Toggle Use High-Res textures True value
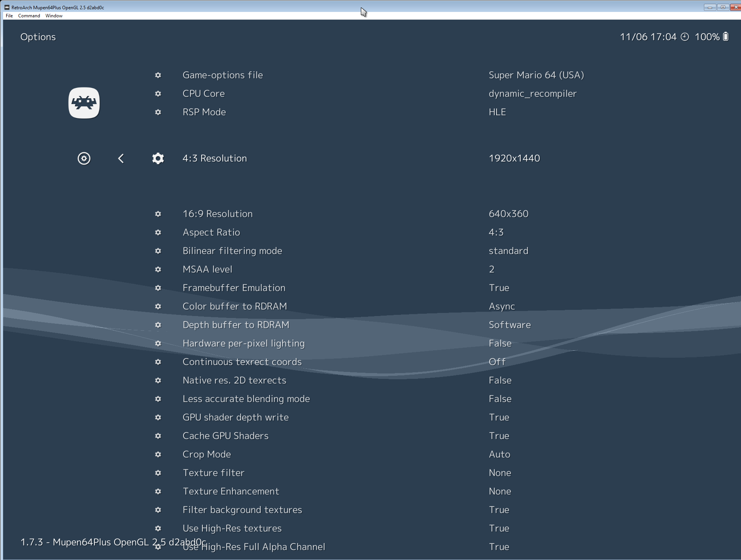The height and width of the screenshot is (560, 741). [499, 528]
